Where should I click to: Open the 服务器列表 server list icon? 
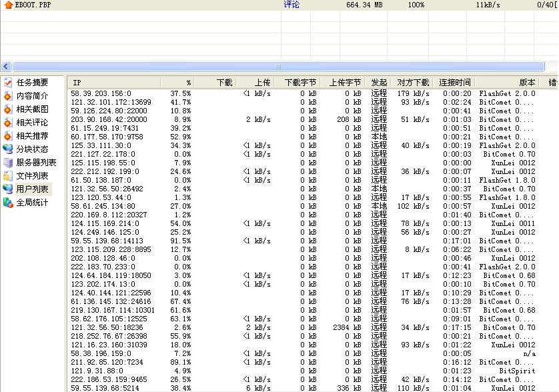(x=8, y=163)
